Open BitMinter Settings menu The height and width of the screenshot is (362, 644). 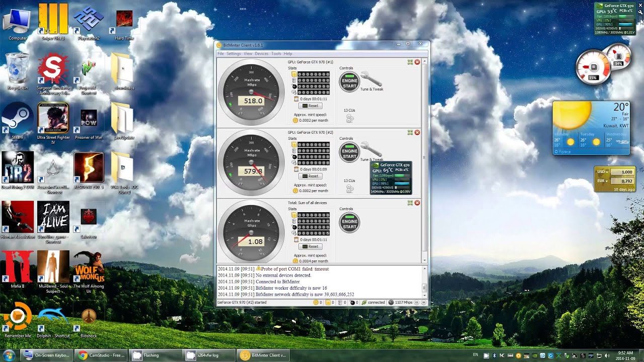tap(233, 53)
